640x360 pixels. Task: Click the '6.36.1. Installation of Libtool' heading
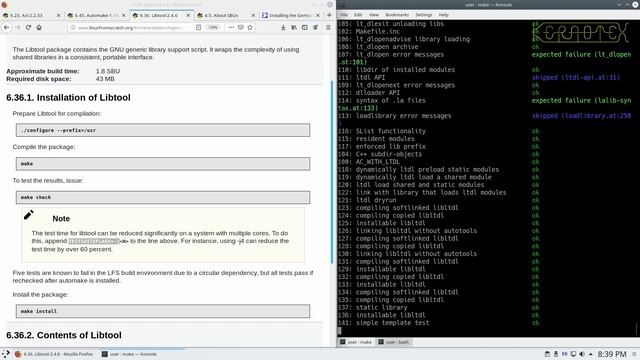click(68, 98)
